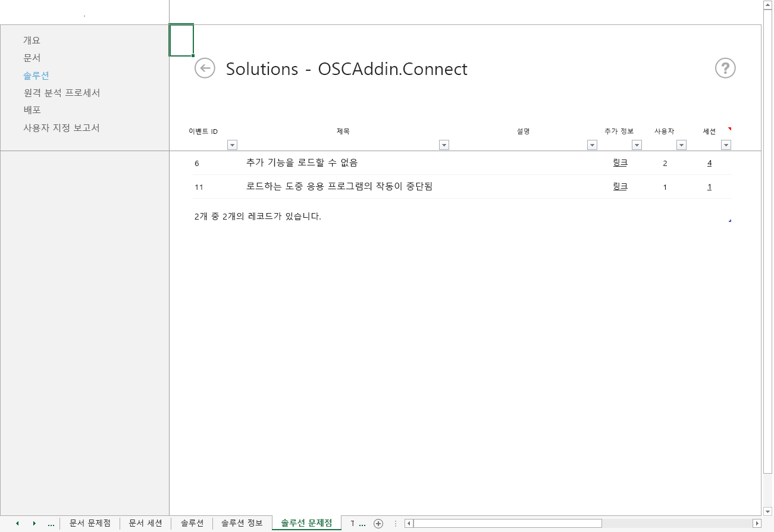Open 원격 분석 프로세서 in navigation

point(61,93)
